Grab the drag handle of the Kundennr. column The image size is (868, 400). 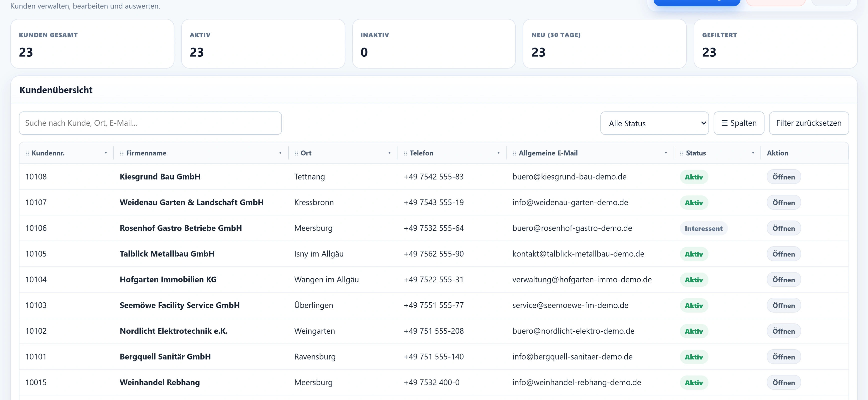27,154
